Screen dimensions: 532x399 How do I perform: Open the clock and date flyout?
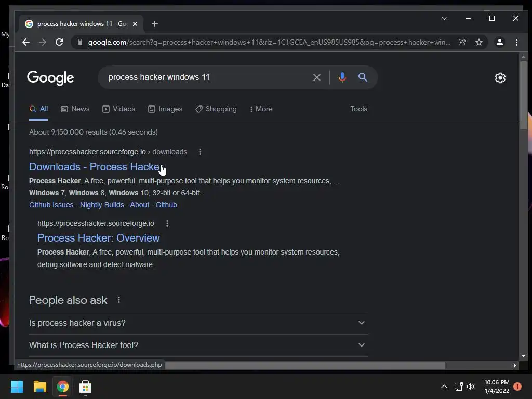point(497,387)
